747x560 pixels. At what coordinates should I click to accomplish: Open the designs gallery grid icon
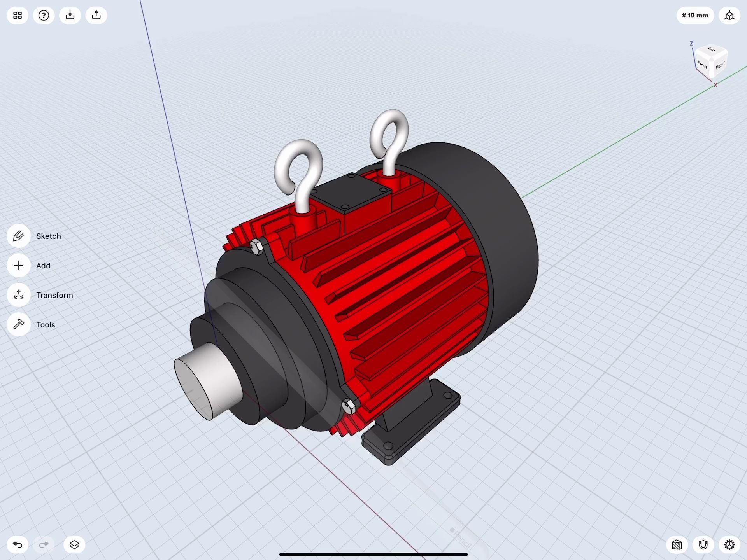tap(18, 16)
